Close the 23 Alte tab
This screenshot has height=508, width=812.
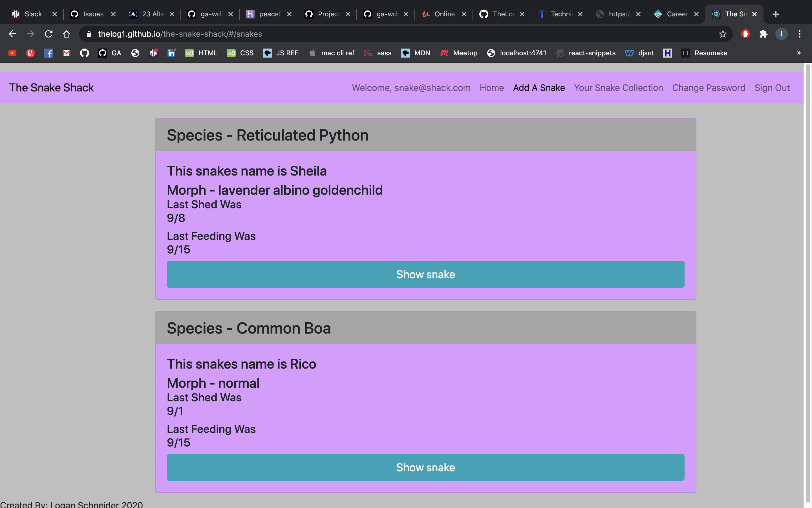point(172,14)
